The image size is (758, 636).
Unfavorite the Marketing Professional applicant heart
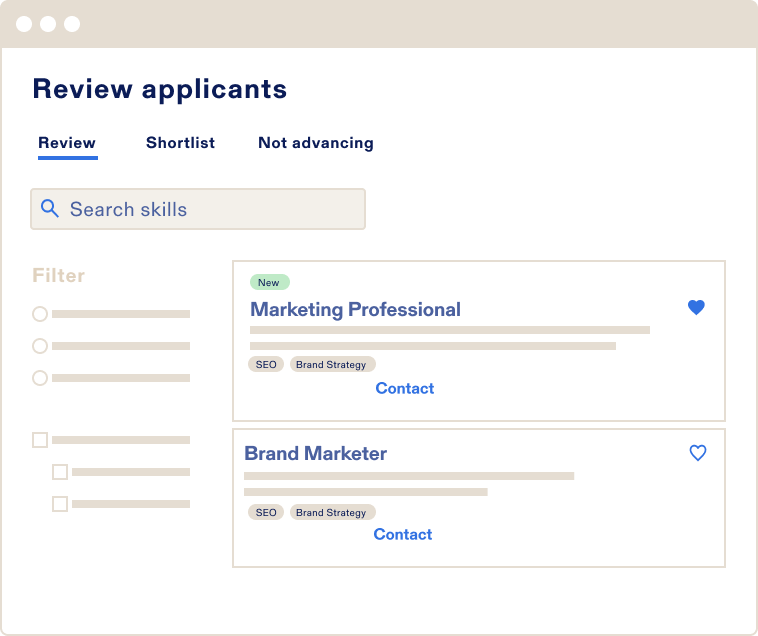tap(697, 308)
